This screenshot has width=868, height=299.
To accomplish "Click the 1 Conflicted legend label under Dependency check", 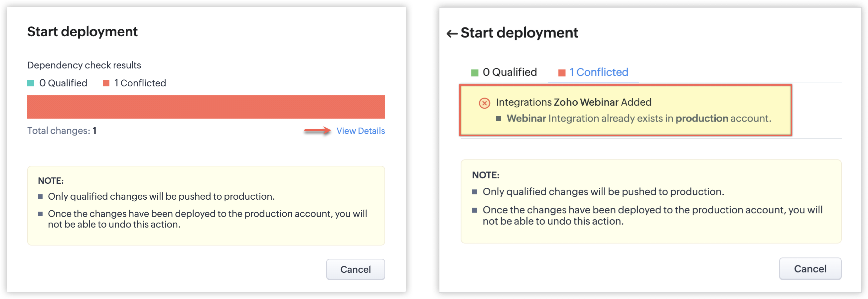I will [x=140, y=83].
